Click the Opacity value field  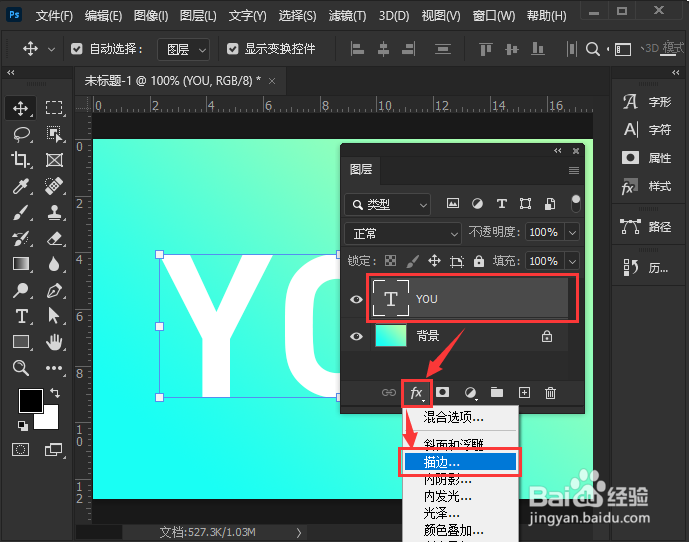544,232
